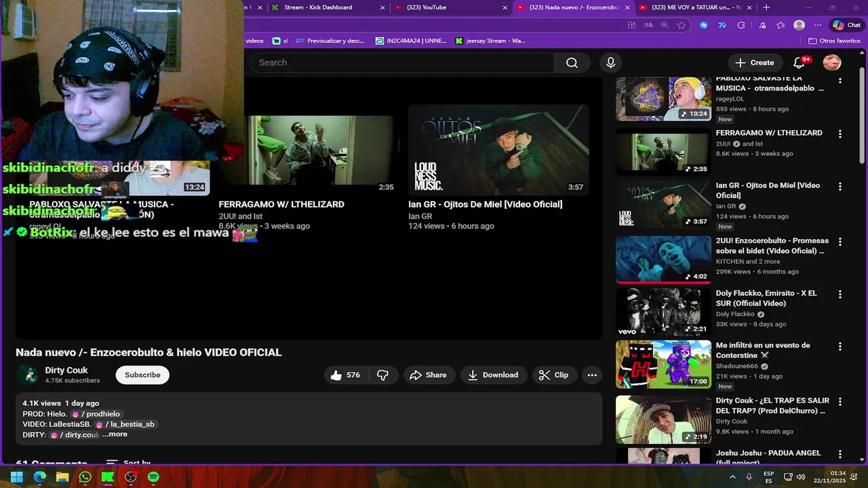
Task: Open options for PABLOXO SALVASTE LA MUSICA sidebar video
Action: click(840, 80)
